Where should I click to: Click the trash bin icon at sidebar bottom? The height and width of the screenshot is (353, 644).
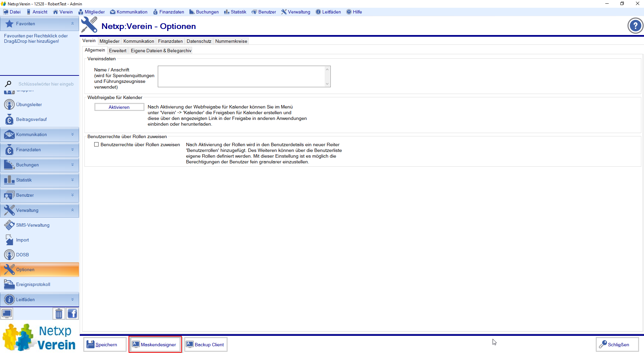click(59, 314)
